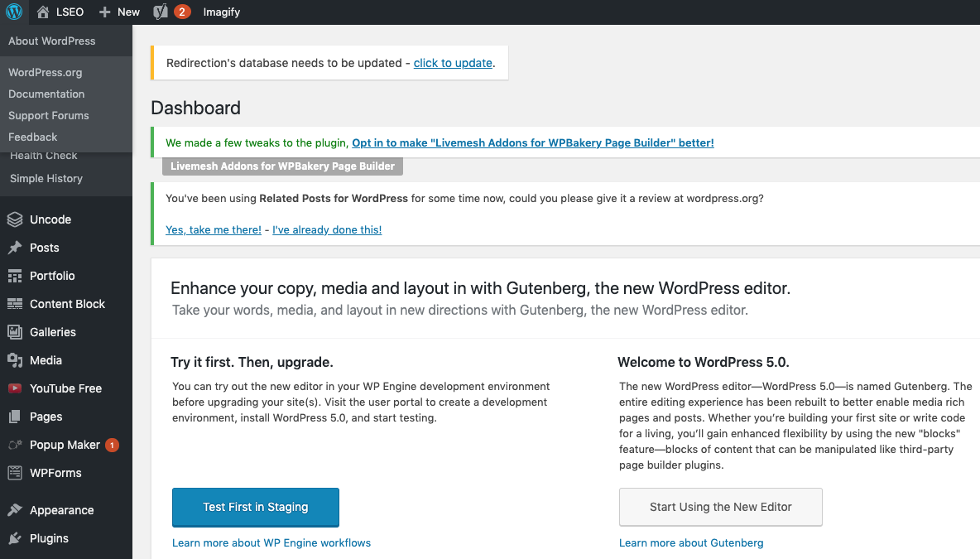Click the YouTube Free icon in the sidebar
This screenshot has height=559, width=980.
tap(15, 388)
